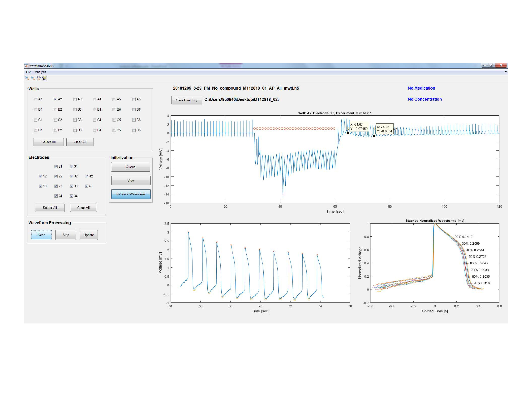
Task: Uncheck electrode 23 checkbox
Action: pos(56,186)
